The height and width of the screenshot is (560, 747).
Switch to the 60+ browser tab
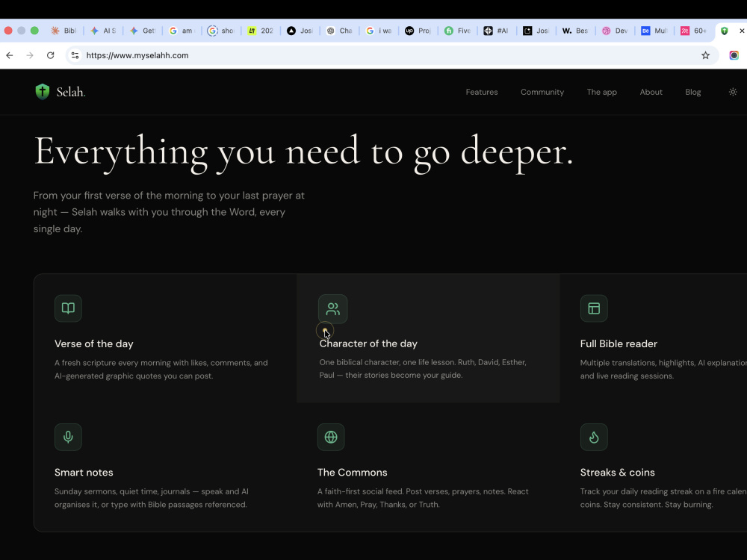click(x=694, y=31)
